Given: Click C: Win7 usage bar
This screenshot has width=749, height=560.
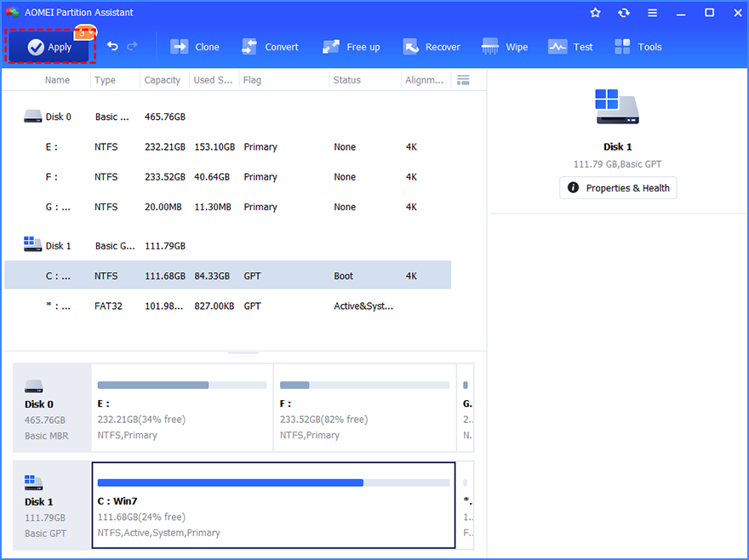Looking at the screenshot, I should click(274, 483).
